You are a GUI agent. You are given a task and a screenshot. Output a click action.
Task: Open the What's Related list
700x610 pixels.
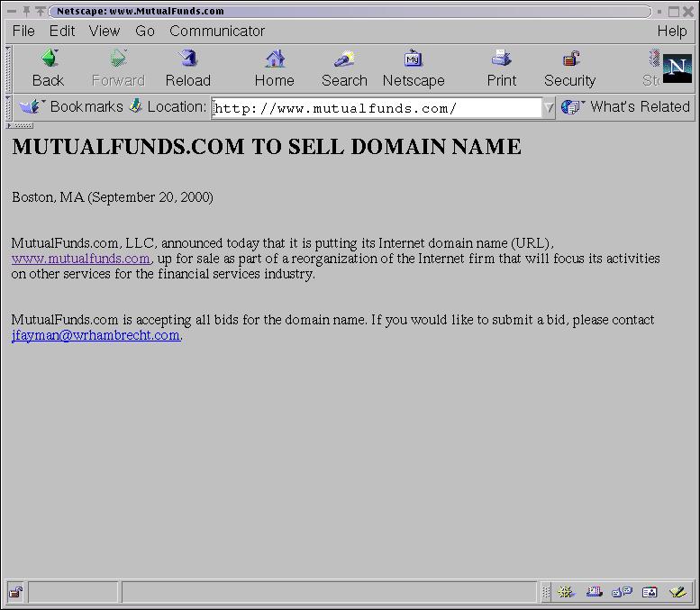[625, 106]
